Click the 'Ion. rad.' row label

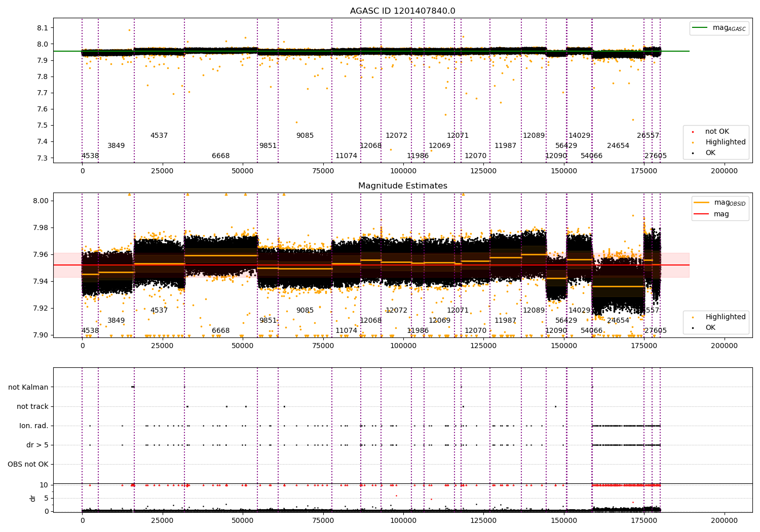[x=34, y=426]
